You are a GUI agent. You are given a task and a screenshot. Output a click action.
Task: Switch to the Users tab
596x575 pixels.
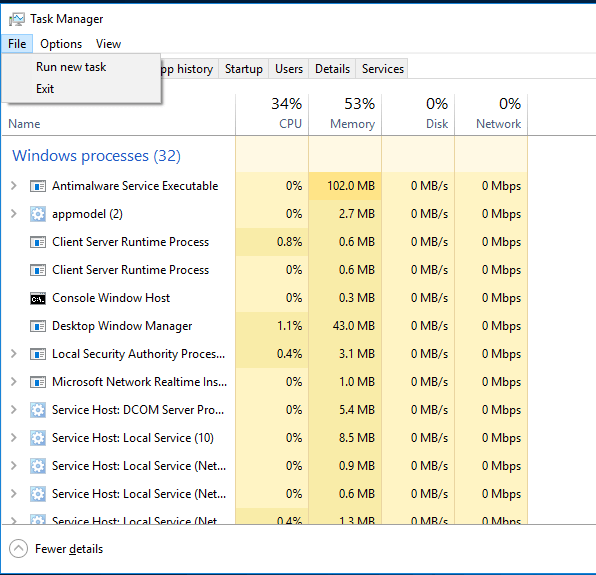[289, 69]
